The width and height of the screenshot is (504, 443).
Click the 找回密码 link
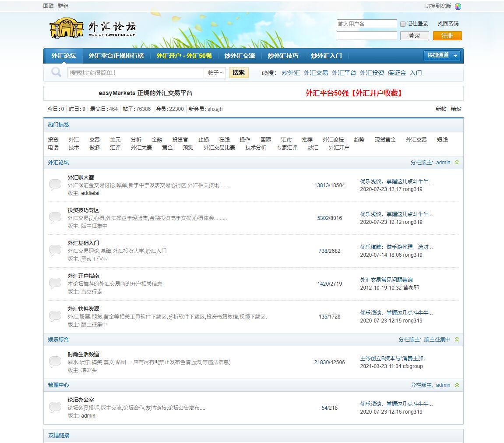tap(448, 24)
